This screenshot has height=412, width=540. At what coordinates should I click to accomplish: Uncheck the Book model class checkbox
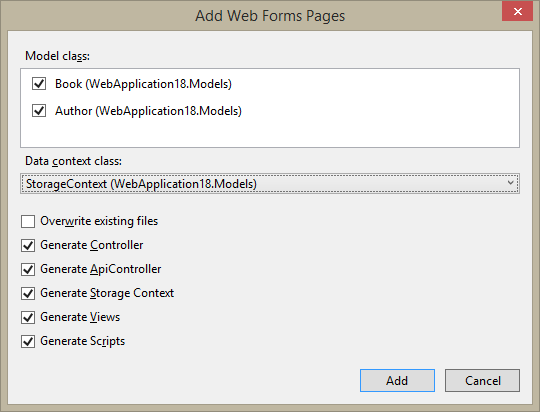tap(39, 84)
